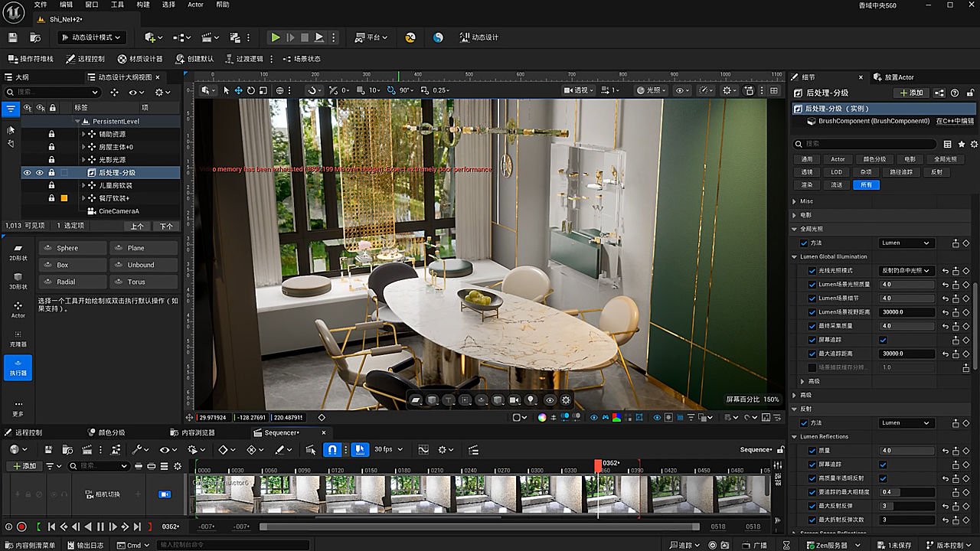
Task: Pause Sequencer playback
Action: pyautogui.click(x=100, y=527)
